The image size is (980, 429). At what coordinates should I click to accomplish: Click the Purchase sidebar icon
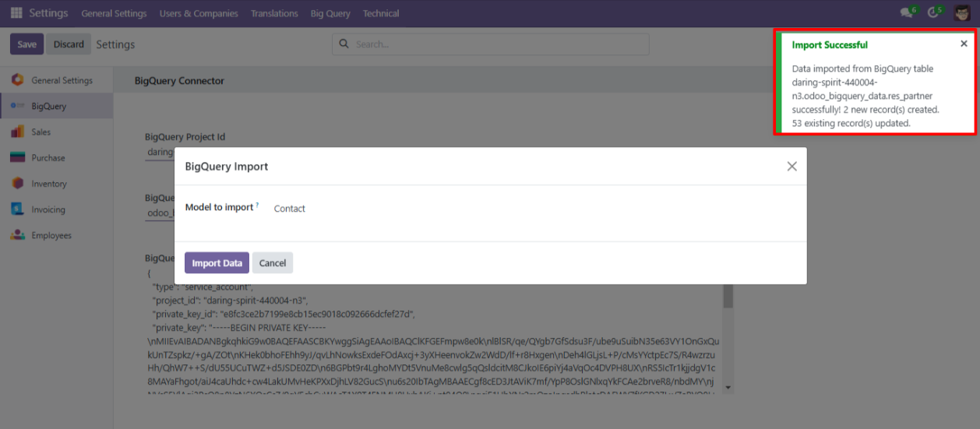pos(17,157)
